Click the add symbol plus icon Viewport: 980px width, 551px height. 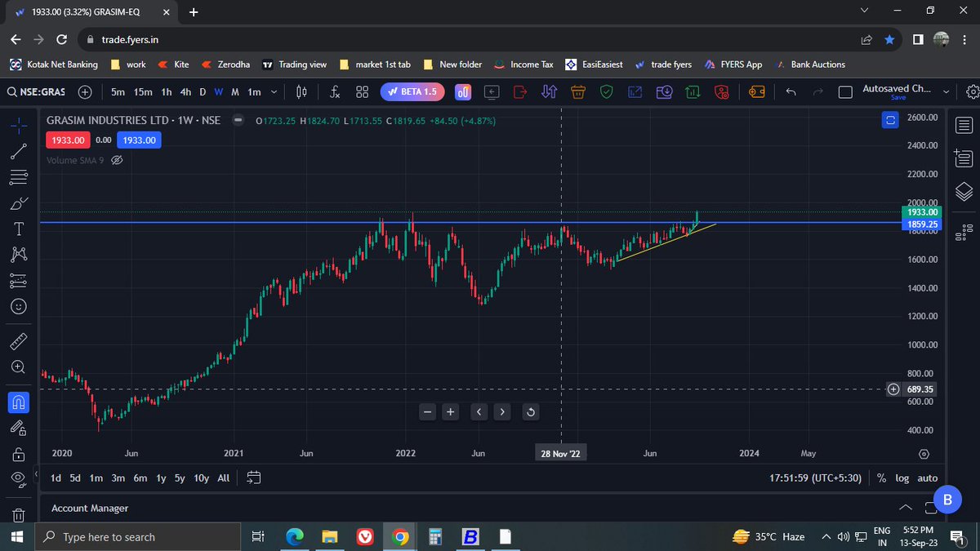point(85,92)
